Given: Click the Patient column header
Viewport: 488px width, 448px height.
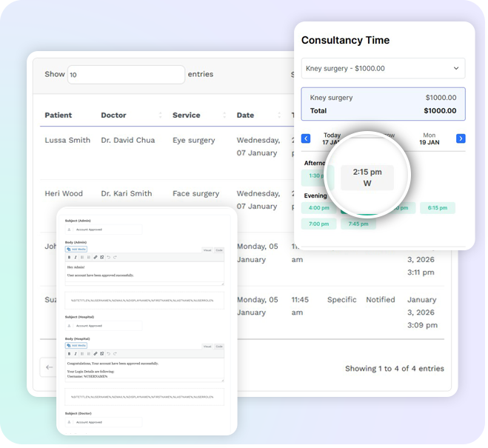Looking at the screenshot, I should click(59, 115).
